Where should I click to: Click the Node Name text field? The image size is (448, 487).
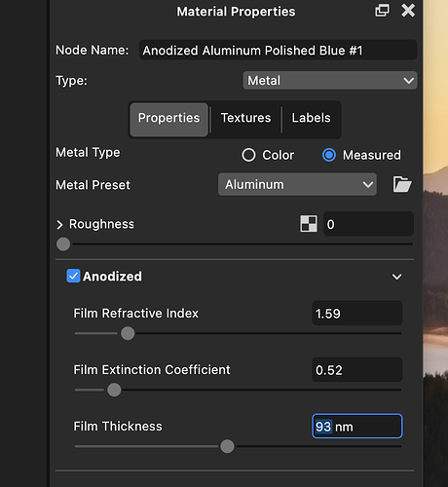tap(278, 50)
